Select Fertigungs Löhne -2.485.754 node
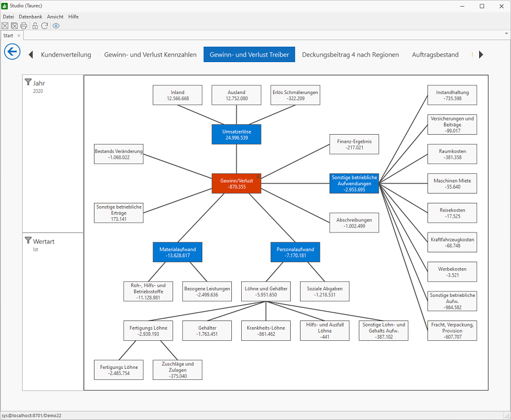 click(119, 370)
